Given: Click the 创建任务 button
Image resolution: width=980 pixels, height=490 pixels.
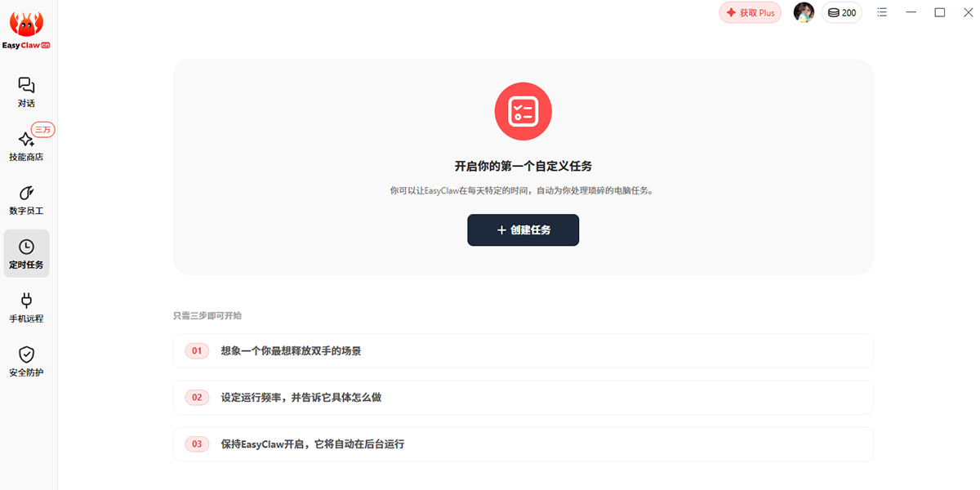Looking at the screenshot, I should [x=523, y=230].
